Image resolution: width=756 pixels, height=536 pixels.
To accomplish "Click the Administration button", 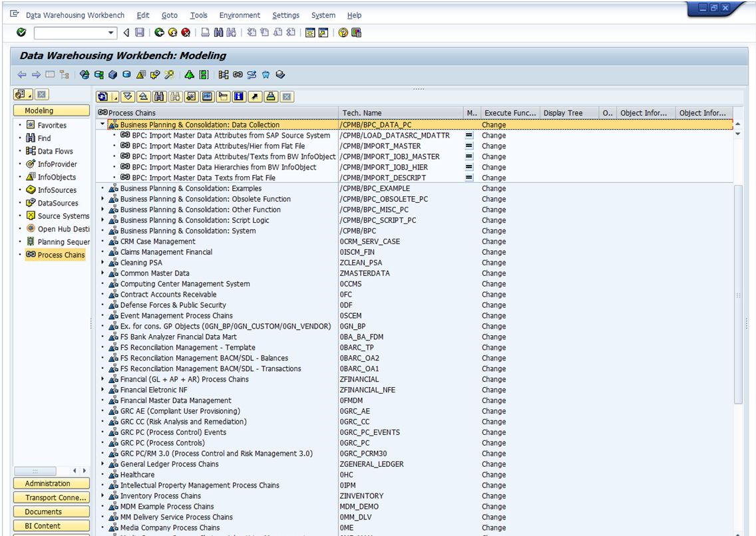I will 51,483.
